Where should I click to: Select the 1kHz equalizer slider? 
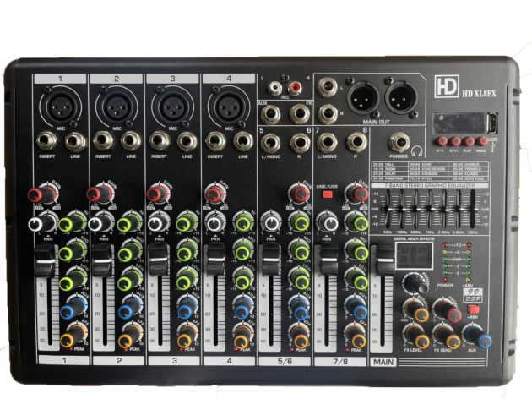430,210
